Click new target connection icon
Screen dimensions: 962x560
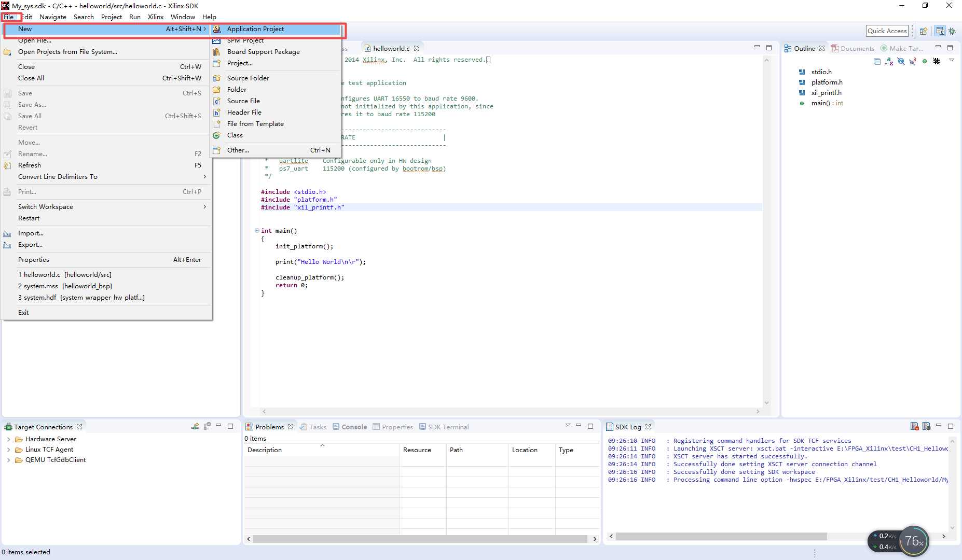click(195, 426)
